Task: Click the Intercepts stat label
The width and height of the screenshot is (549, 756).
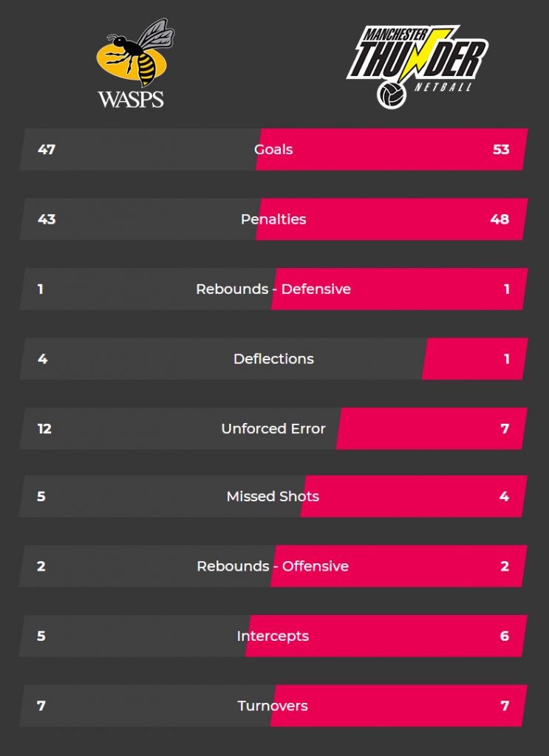Action: pos(273,636)
